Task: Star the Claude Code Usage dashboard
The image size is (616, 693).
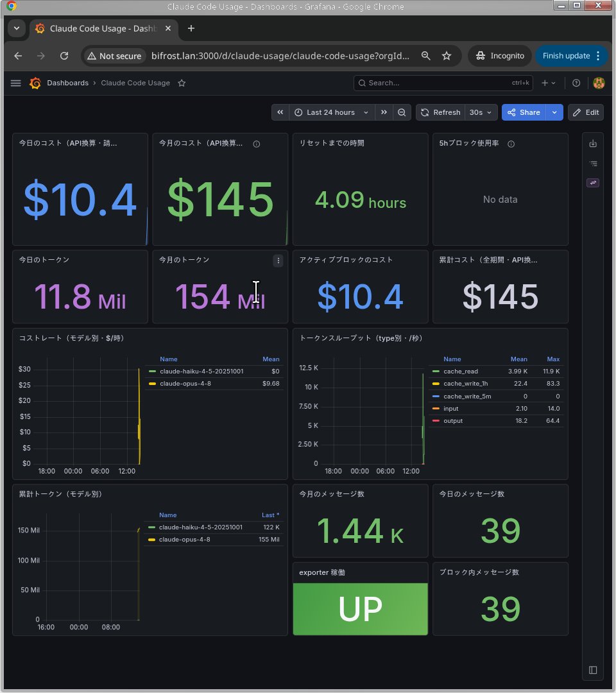Action: click(x=182, y=83)
